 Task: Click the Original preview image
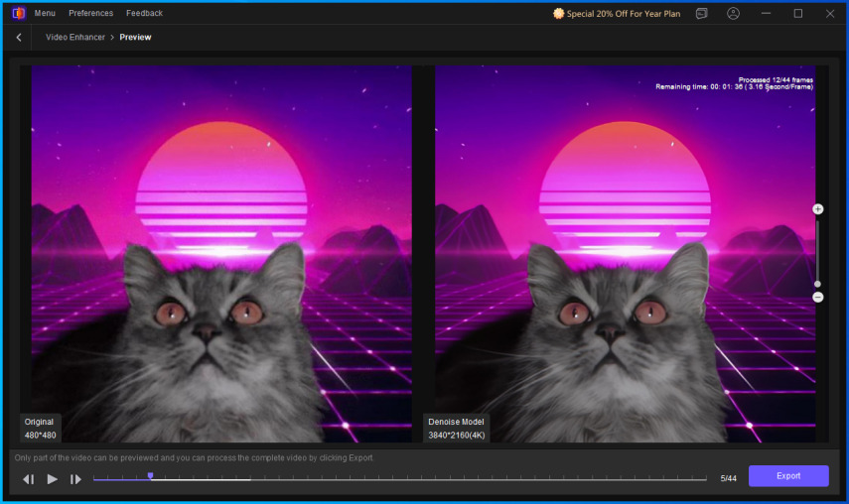(221, 254)
